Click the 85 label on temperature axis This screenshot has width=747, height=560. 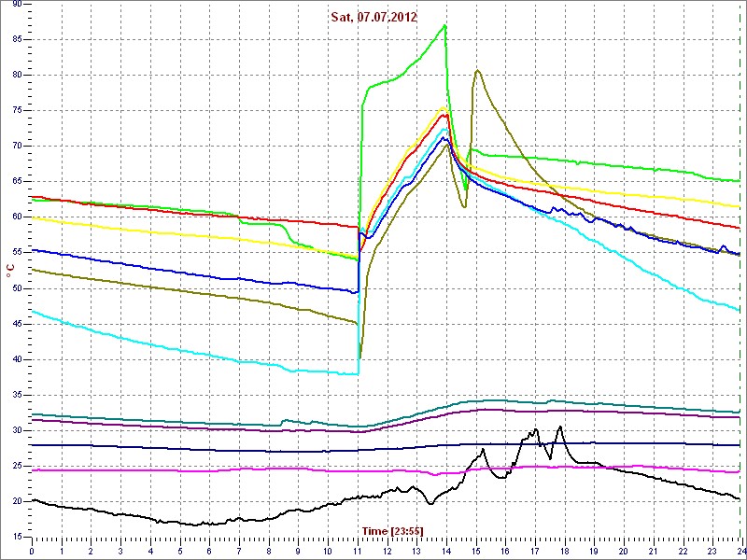(17, 39)
